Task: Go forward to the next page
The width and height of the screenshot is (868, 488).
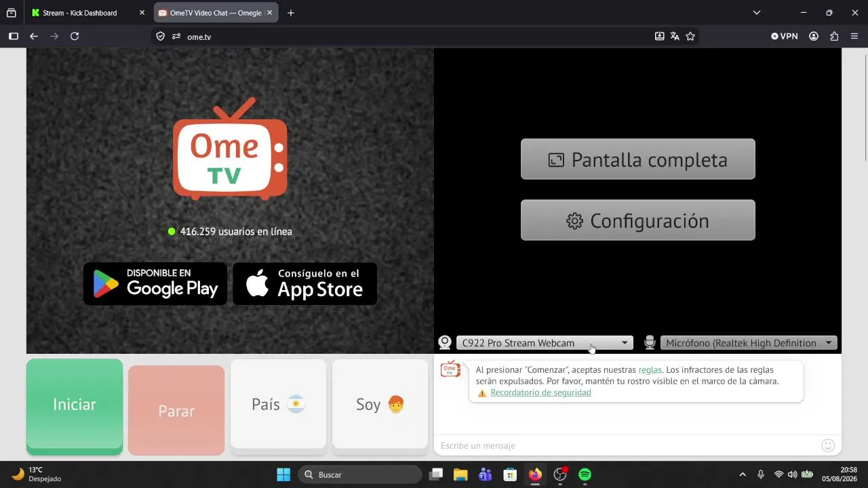Action: (54, 37)
